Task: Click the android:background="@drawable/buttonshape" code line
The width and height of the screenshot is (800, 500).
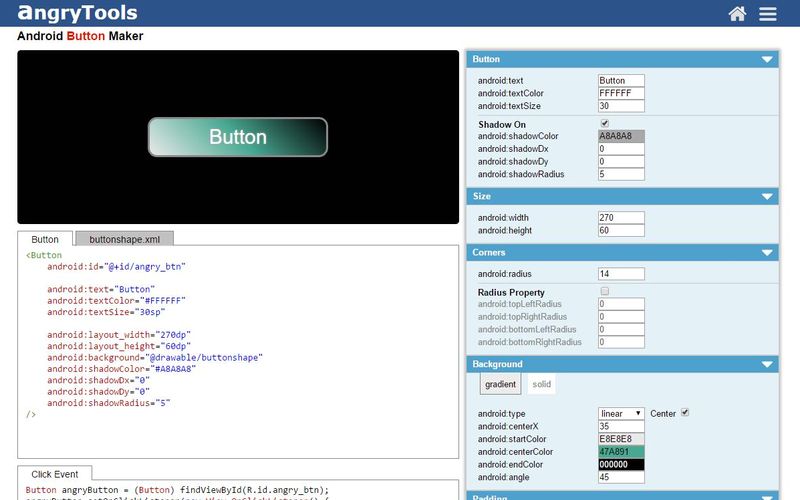Action: [155, 358]
